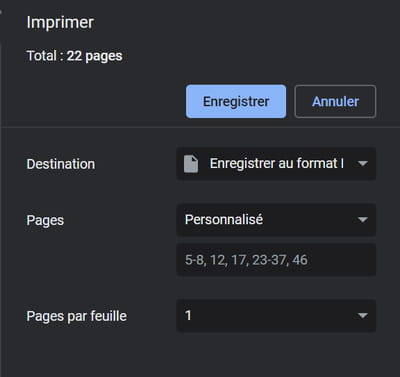Expand the Personnalisé pages dropdown
The image size is (400, 377).
(276, 220)
